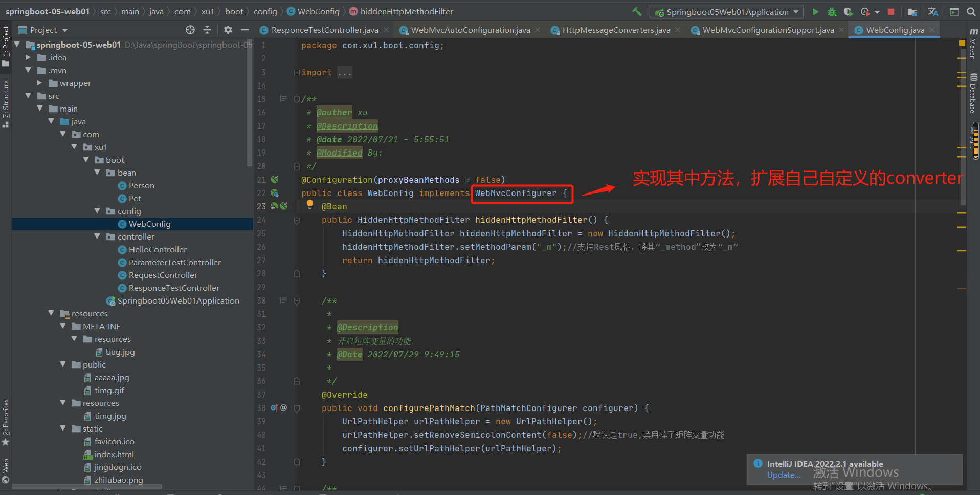Click the yellow inspection status indicator
This screenshot has width=980, height=495.
point(962,43)
